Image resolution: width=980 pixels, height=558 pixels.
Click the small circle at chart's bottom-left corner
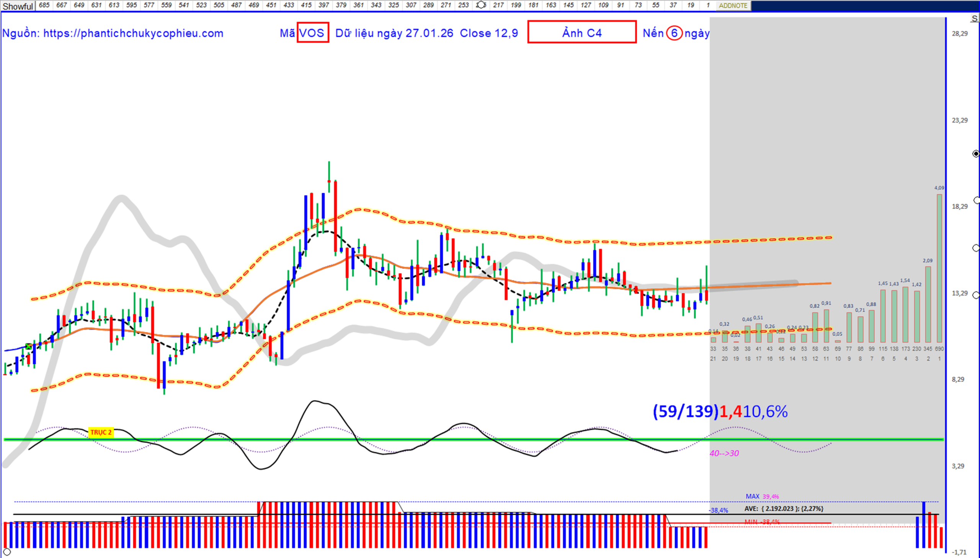[7, 552]
